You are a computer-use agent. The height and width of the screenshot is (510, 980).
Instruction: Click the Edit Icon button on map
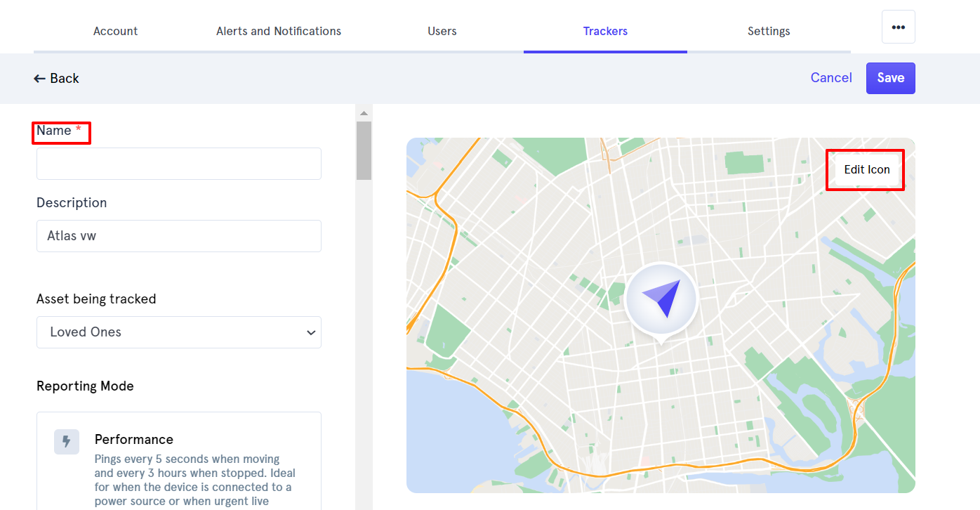click(866, 169)
